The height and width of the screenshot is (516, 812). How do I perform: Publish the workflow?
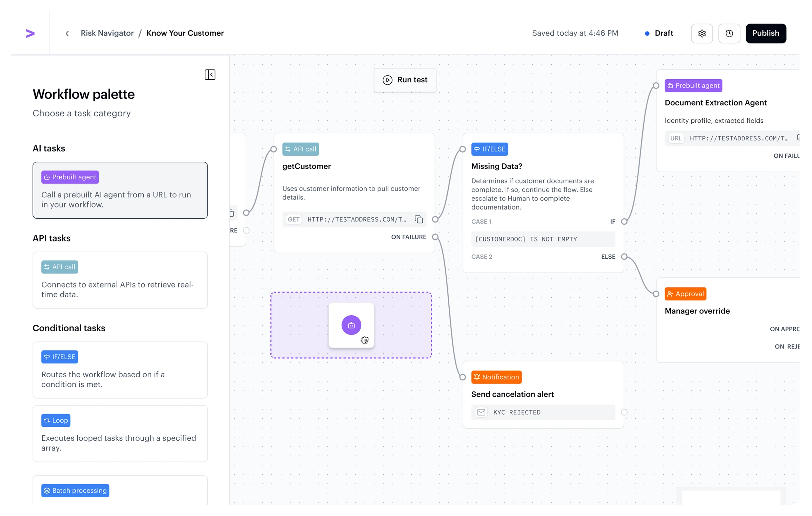coord(766,33)
